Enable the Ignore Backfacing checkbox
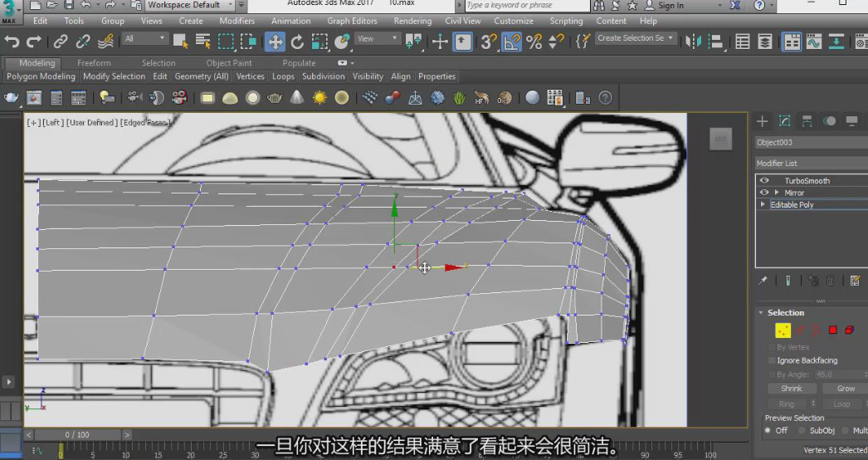Screen dimensions: 868x460 pos(773,360)
